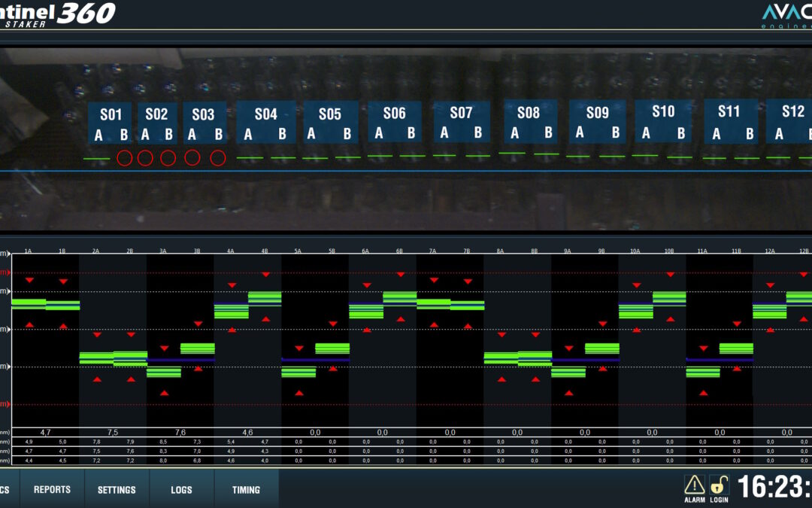
Task: Click the A marker under S04
Action: click(248, 135)
